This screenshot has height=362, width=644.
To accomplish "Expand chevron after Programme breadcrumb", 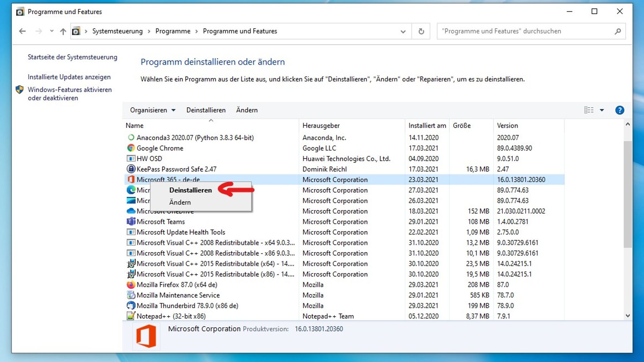I will click(x=196, y=31).
